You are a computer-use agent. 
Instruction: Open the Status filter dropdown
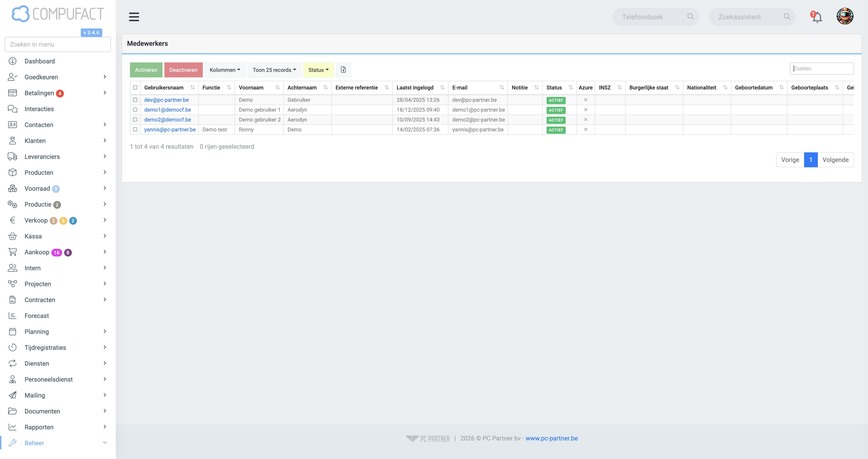coord(319,70)
